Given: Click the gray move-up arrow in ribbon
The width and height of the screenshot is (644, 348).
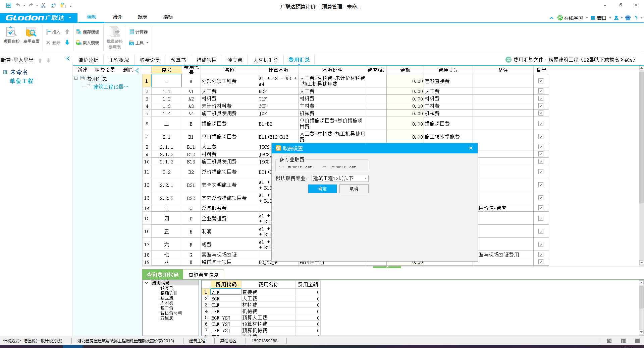Looking at the screenshot, I should pyautogui.click(x=67, y=31).
